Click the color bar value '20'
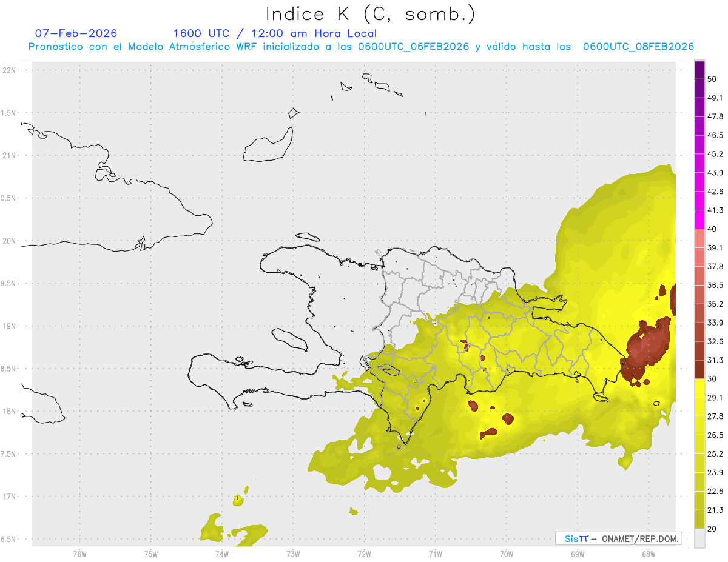The image size is (728, 562). [712, 529]
